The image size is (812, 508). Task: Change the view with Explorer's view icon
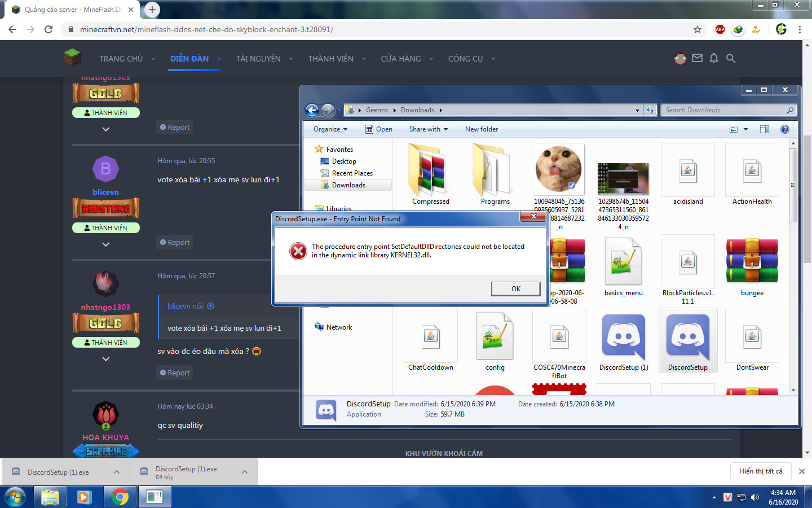click(734, 129)
